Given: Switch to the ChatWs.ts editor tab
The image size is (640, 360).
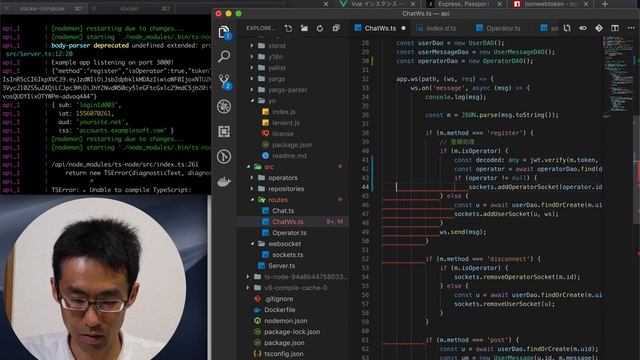Looking at the screenshot, I should tap(380, 28).
